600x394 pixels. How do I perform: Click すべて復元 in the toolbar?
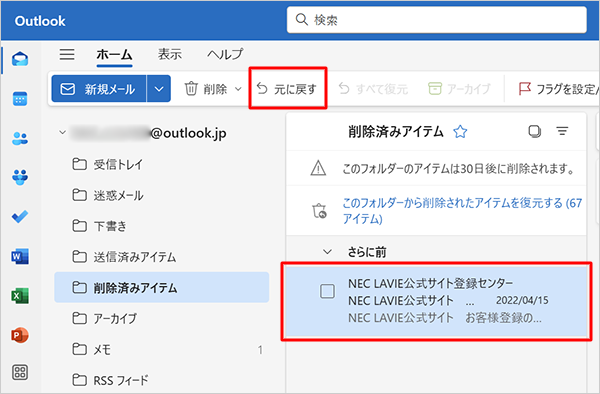tap(373, 89)
